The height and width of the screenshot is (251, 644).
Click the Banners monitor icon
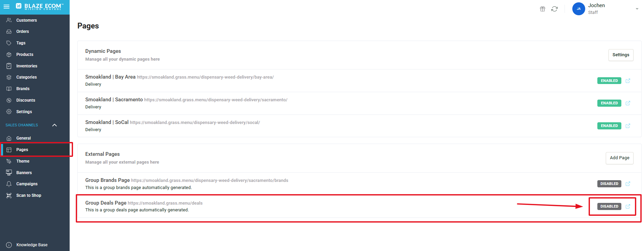pyautogui.click(x=9, y=173)
